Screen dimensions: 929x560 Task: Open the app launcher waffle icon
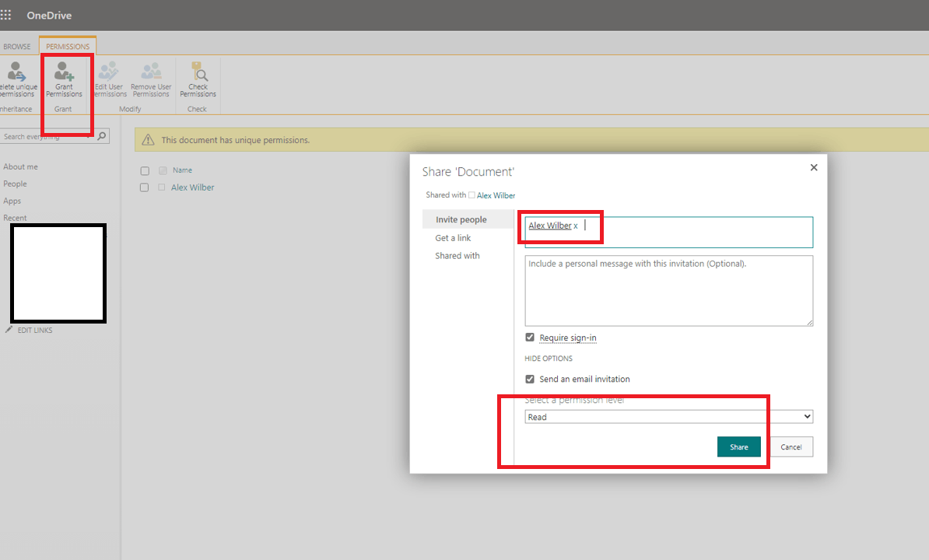(x=6, y=15)
